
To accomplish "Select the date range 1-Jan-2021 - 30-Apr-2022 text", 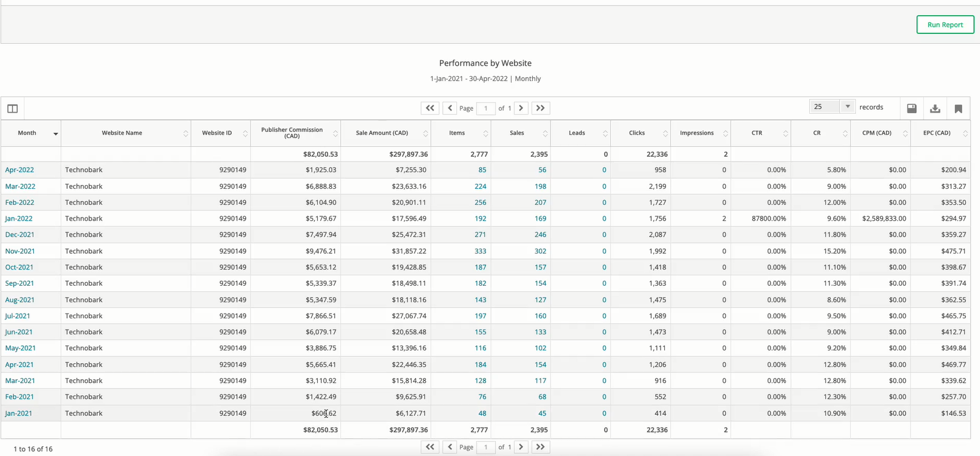I will click(469, 79).
